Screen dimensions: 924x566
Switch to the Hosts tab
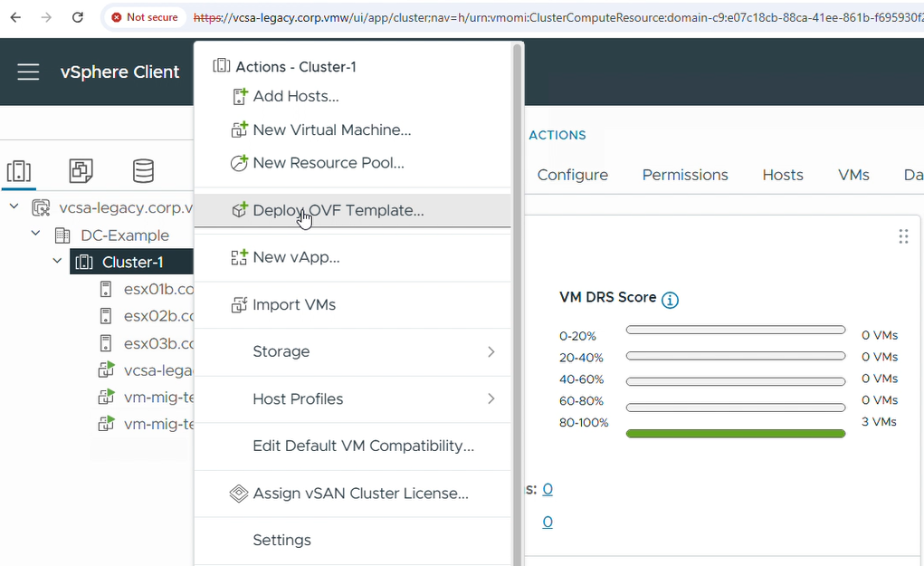(783, 175)
